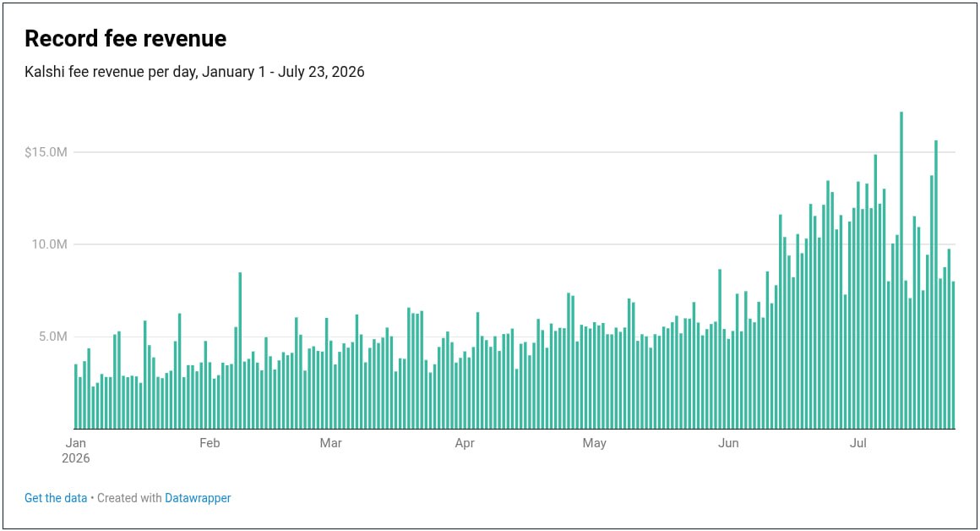Follow the Datawrapper link in footer

click(198, 498)
